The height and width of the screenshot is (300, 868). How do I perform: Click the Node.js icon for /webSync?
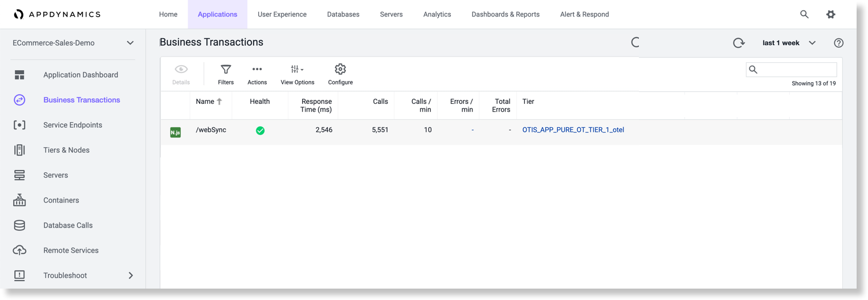[176, 132]
